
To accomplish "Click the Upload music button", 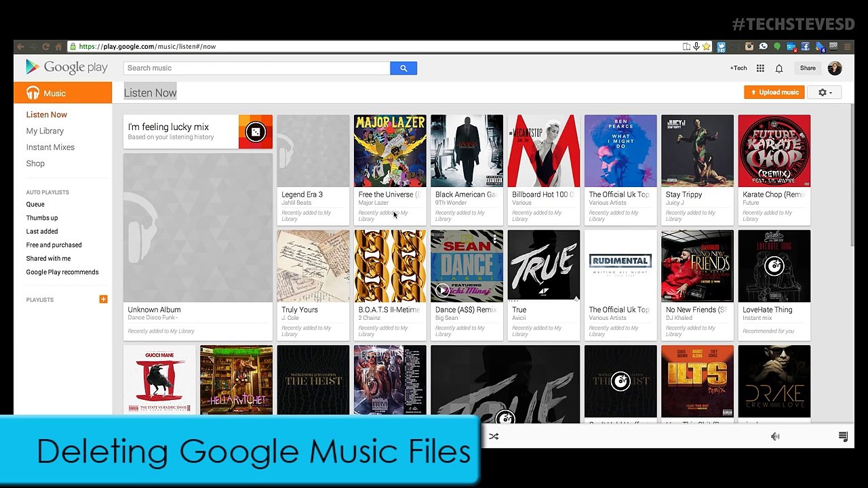I will 773,92.
